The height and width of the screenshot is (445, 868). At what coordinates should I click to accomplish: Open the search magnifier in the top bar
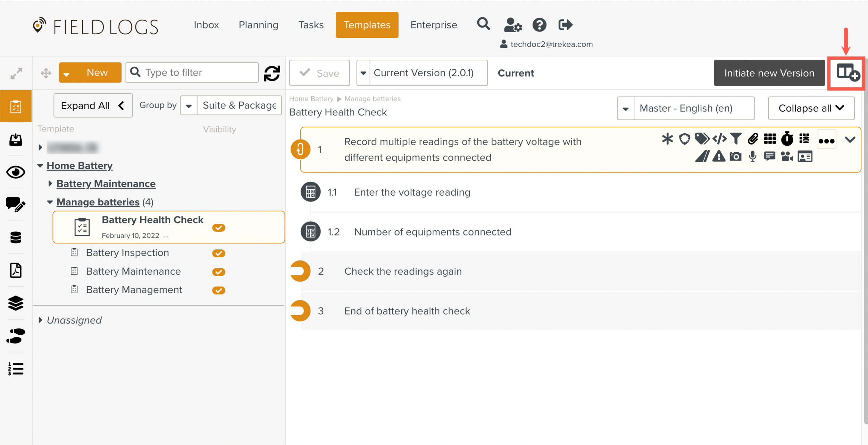[x=483, y=24]
